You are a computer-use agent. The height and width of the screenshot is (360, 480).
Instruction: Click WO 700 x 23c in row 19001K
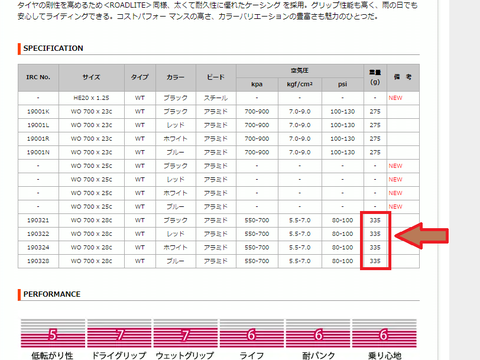(x=91, y=112)
